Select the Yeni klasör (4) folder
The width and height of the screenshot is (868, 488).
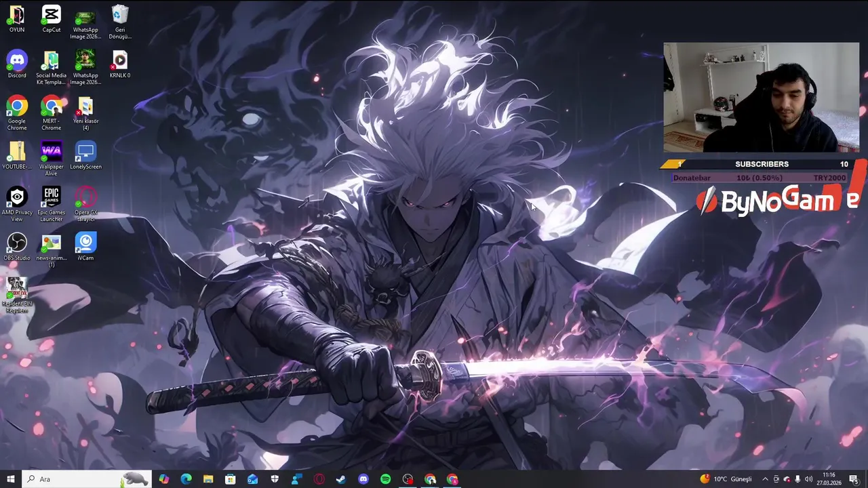(x=85, y=113)
